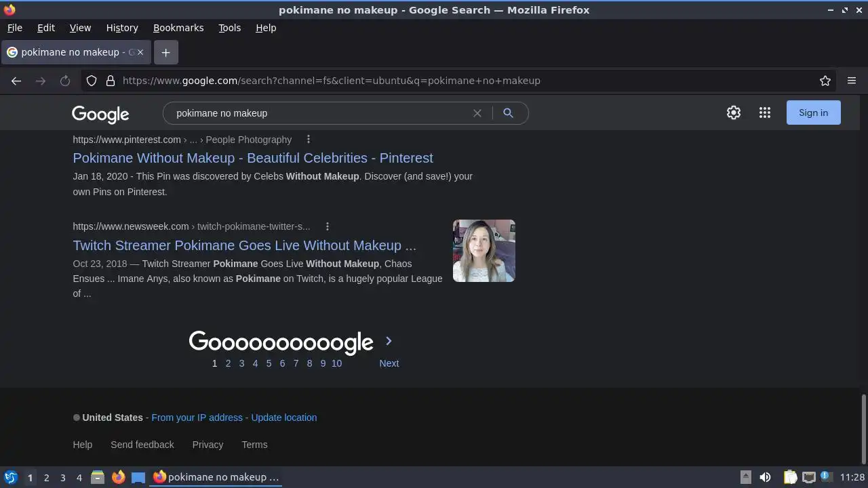Open the taskbar start menu icon
The height and width of the screenshot is (488, 868).
(11, 477)
